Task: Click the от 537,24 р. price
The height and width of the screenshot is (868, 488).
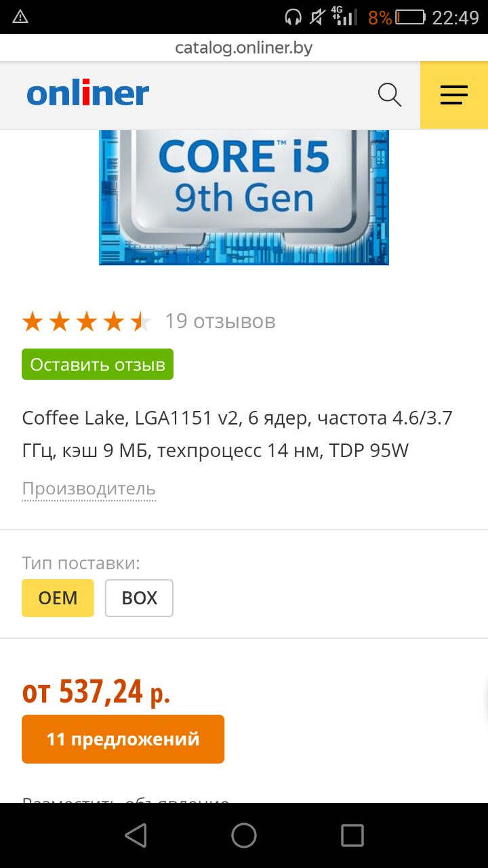Action: [96, 691]
